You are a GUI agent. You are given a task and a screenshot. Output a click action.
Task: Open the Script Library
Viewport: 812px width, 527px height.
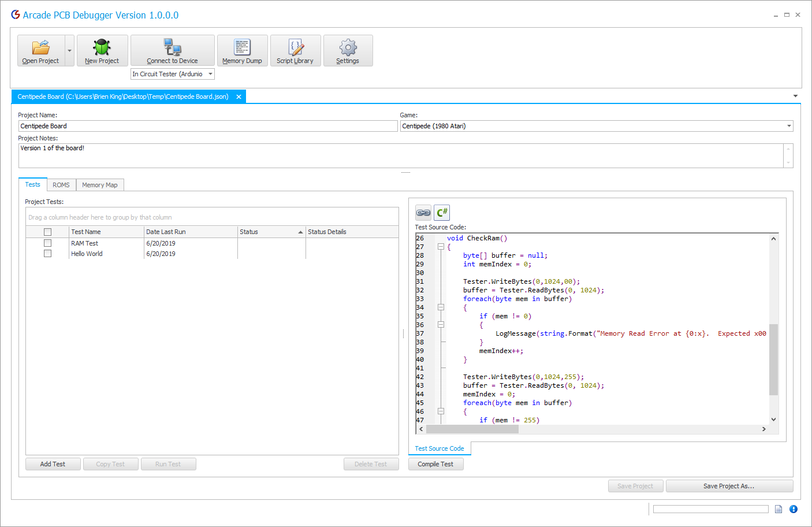point(295,47)
